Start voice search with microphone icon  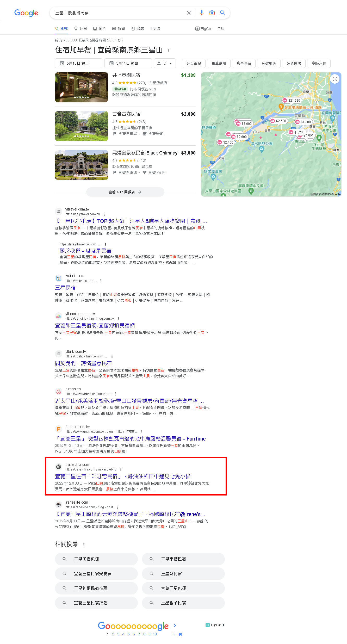[x=201, y=13]
